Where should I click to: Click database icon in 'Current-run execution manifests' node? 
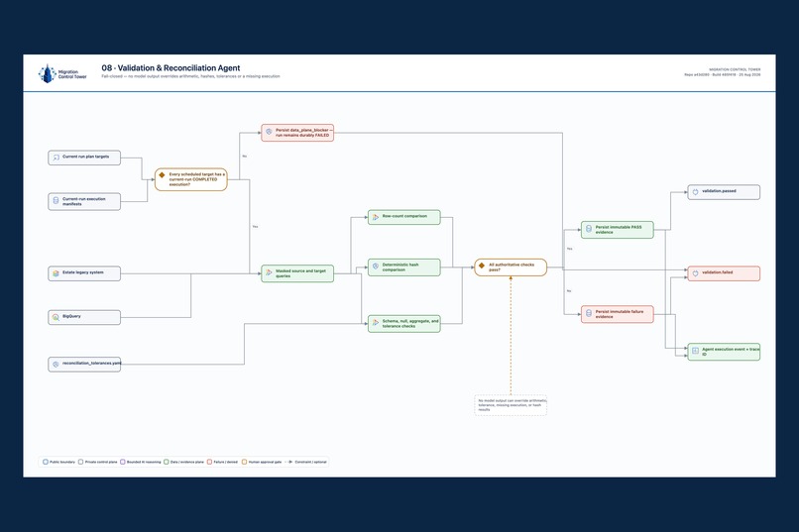57,201
